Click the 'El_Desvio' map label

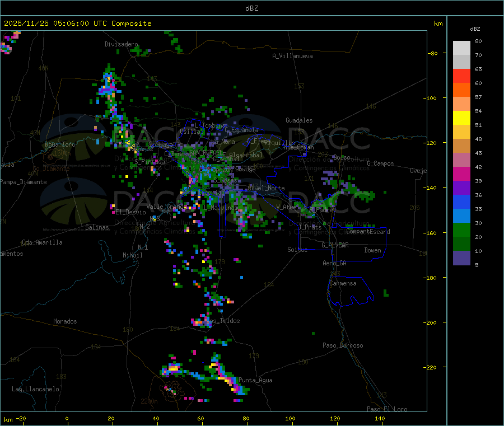pyautogui.click(x=131, y=212)
